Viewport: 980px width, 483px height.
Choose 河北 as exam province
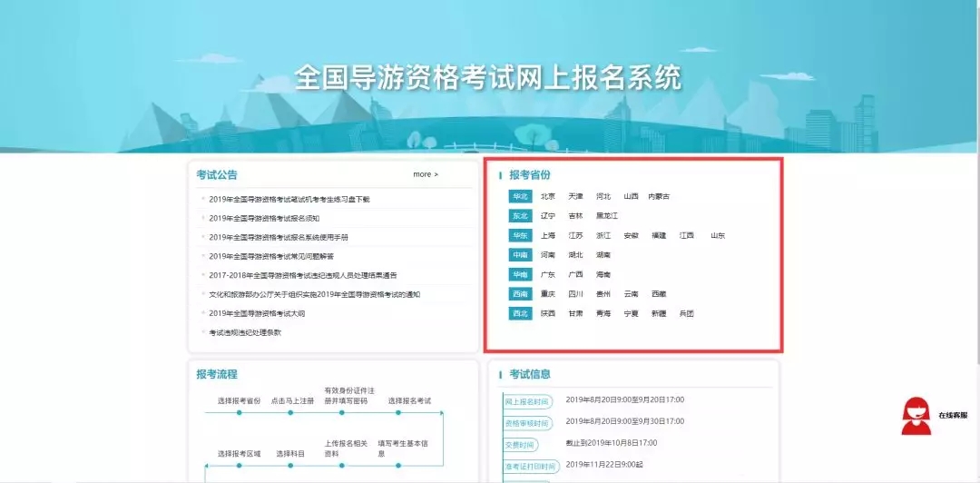pyautogui.click(x=603, y=196)
